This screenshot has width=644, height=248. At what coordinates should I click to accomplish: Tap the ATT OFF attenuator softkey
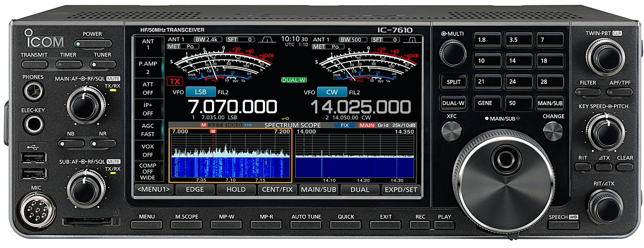tap(148, 88)
